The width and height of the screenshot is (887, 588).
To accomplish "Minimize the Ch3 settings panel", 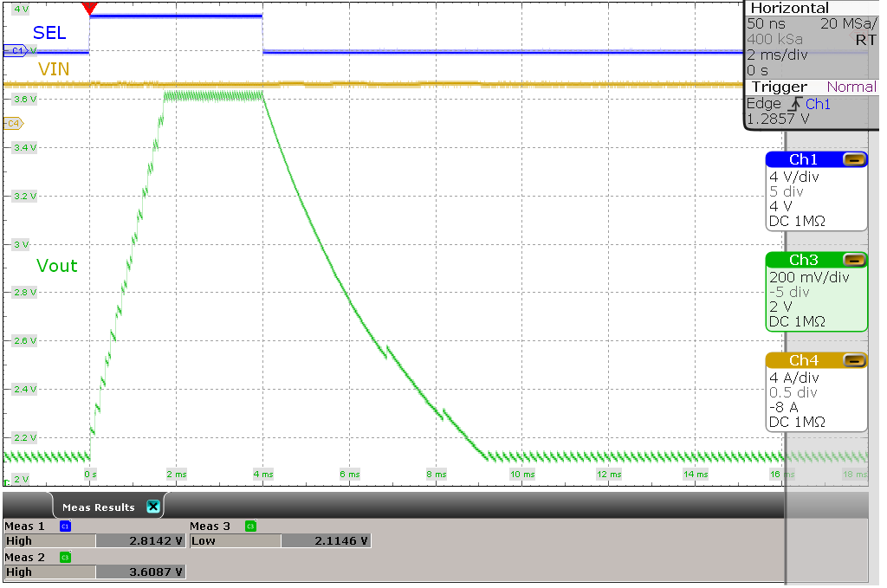I will [856, 259].
